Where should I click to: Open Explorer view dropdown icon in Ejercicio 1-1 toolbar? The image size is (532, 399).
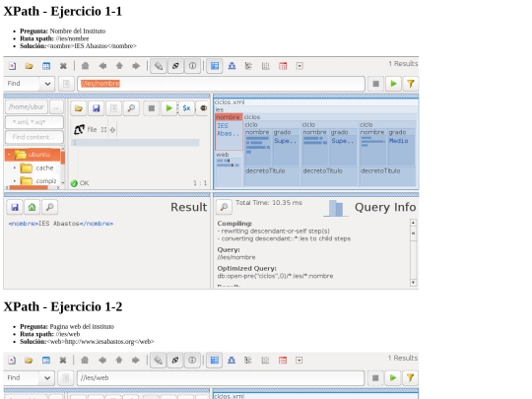tap(299, 66)
